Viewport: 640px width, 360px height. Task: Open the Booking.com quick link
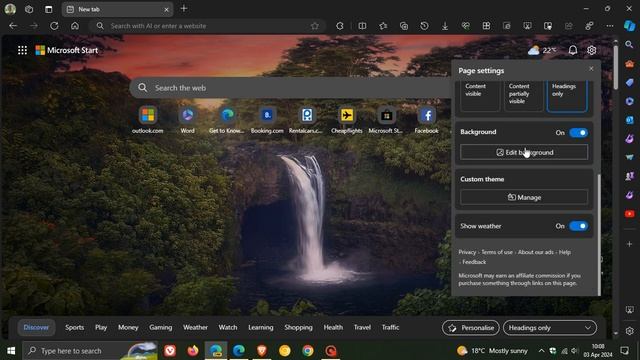click(267, 120)
